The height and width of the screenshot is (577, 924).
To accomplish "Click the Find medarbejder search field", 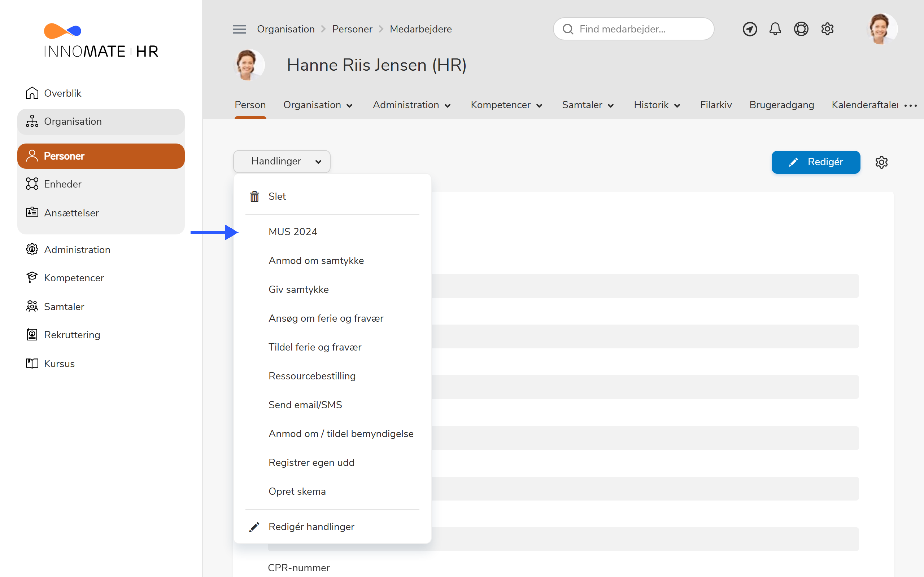I will (x=634, y=29).
